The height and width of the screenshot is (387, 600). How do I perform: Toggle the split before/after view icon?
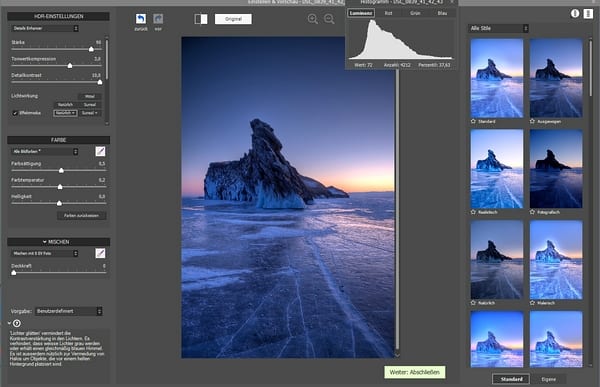click(x=201, y=19)
